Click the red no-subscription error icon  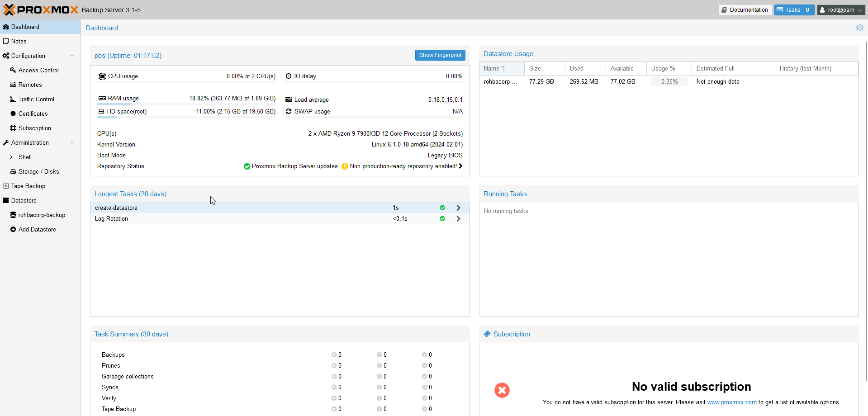point(502,390)
